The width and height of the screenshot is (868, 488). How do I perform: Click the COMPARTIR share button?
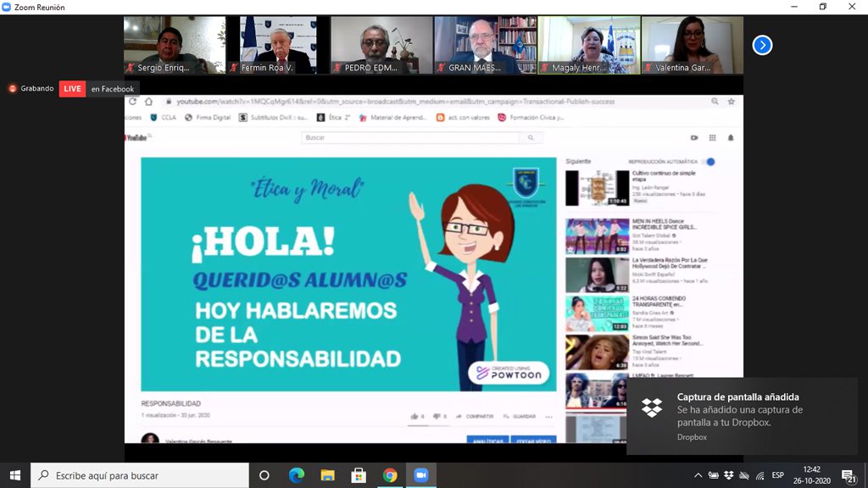pos(475,416)
